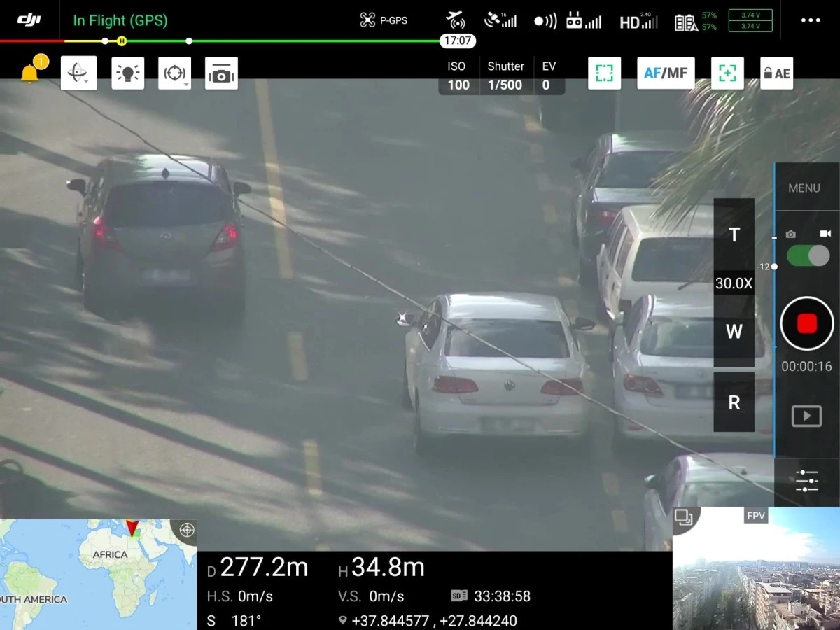Open the playback gallery button

(806, 416)
